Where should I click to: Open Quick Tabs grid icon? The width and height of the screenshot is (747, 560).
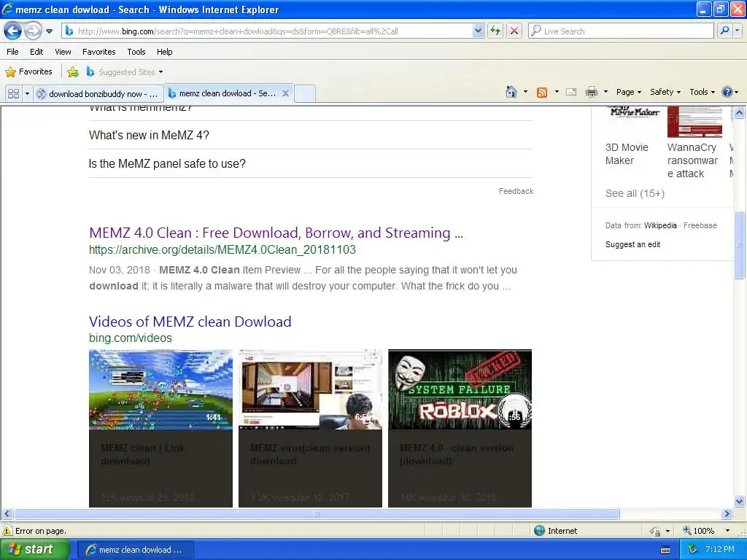tap(14, 94)
